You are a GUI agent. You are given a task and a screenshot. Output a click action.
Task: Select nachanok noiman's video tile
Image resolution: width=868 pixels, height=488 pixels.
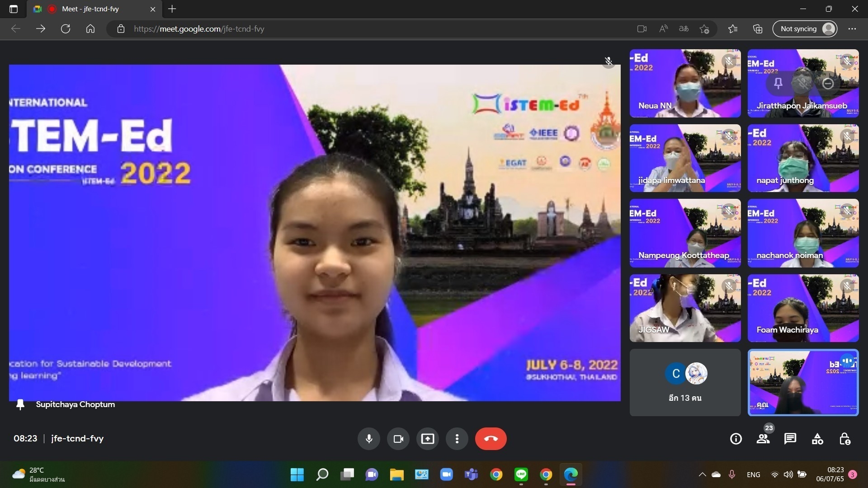[803, 233]
